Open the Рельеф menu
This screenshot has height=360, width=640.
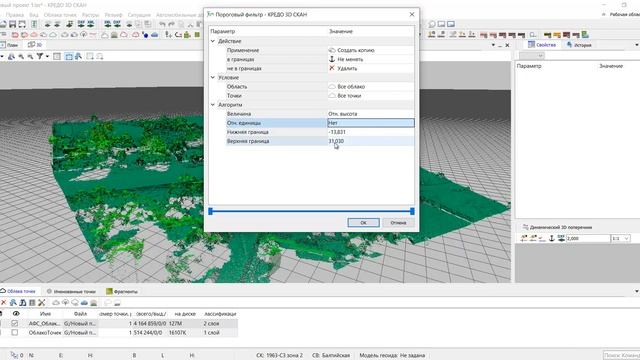click(x=113, y=15)
